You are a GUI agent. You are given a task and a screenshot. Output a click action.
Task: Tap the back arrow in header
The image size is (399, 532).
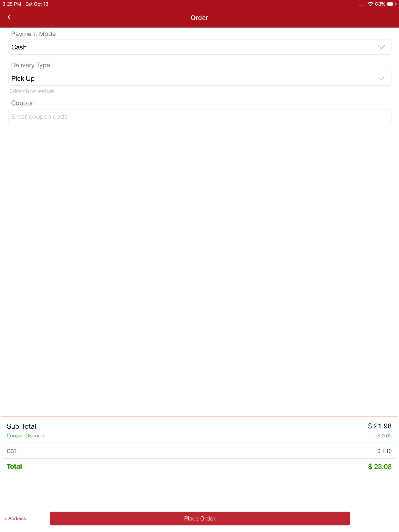point(9,17)
